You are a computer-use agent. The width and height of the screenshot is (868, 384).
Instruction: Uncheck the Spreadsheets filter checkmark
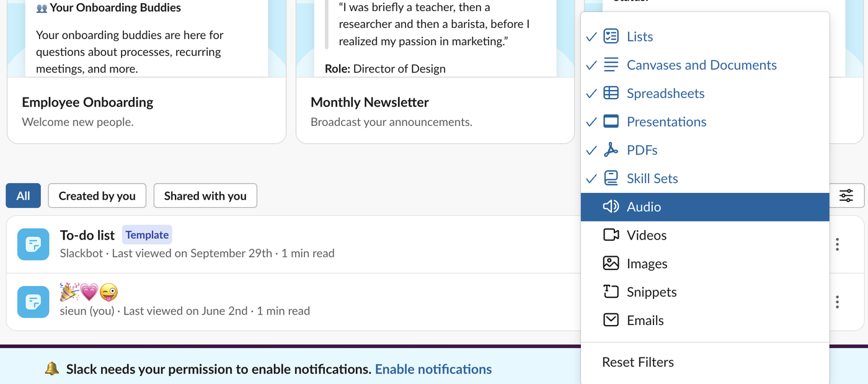[x=591, y=94]
